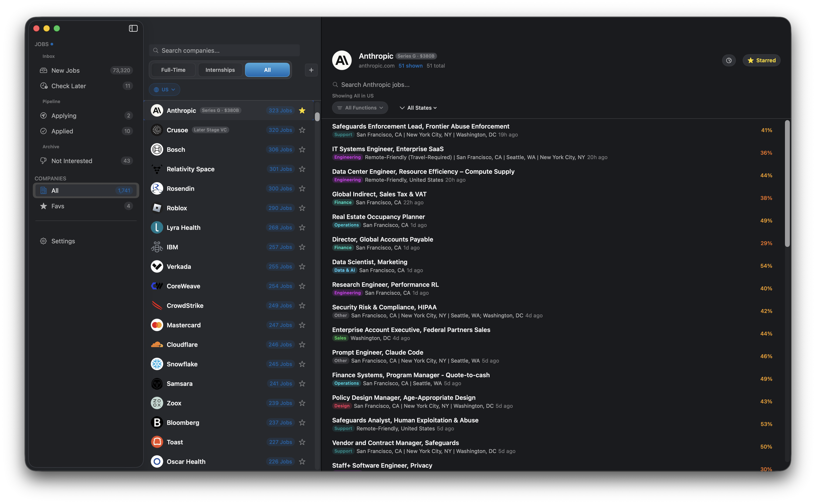Open Check Later inbox
Image resolution: width=816 pixels, height=504 pixels.
tap(86, 86)
